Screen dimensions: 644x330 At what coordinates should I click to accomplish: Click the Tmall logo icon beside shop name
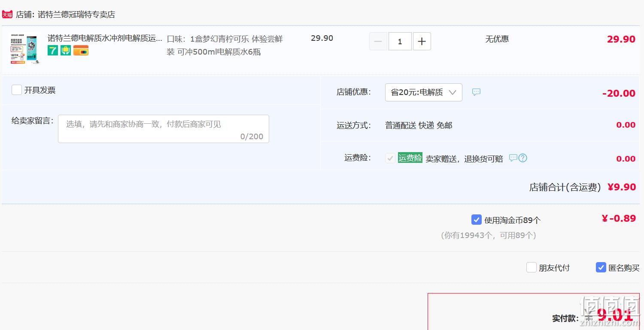coord(7,15)
